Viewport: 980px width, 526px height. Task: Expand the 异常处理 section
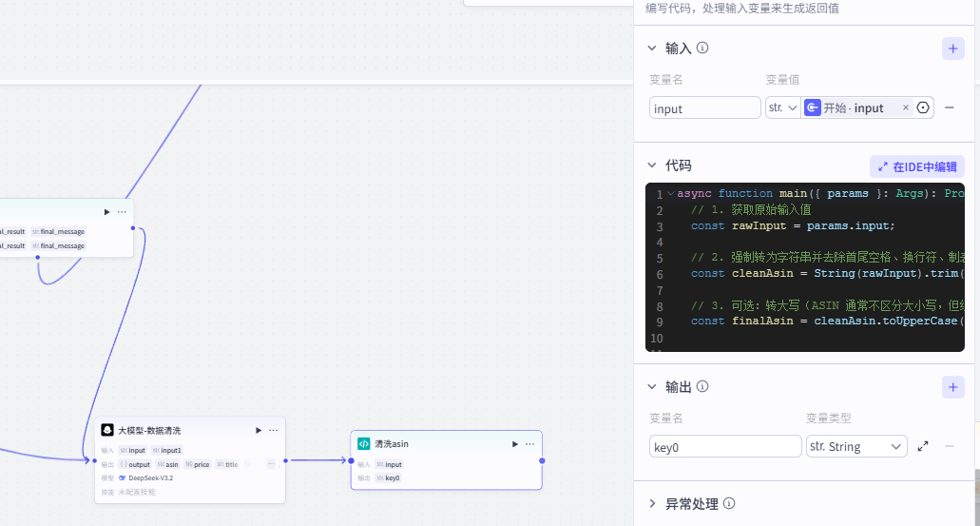(652, 503)
